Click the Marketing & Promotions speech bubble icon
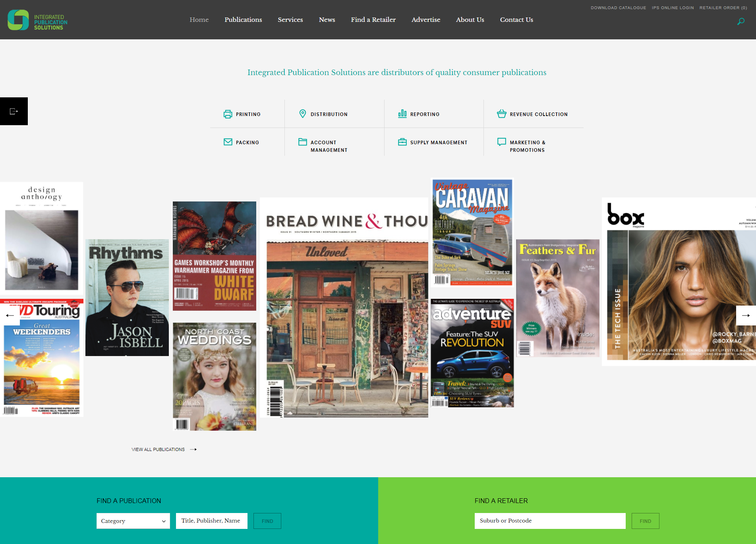Image resolution: width=756 pixels, height=544 pixels. [x=502, y=142]
